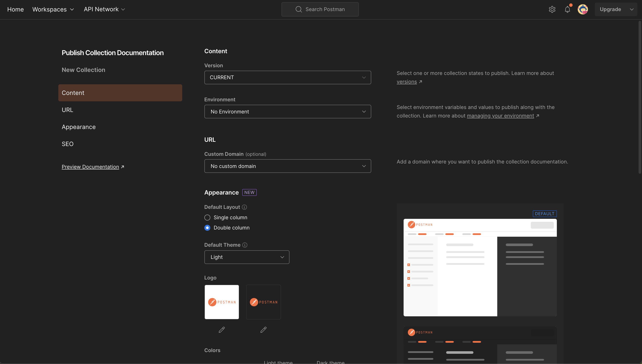Screen dimensions: 642x364
Task: Open the Light default theme dropdown
Action: coord(246,257)
